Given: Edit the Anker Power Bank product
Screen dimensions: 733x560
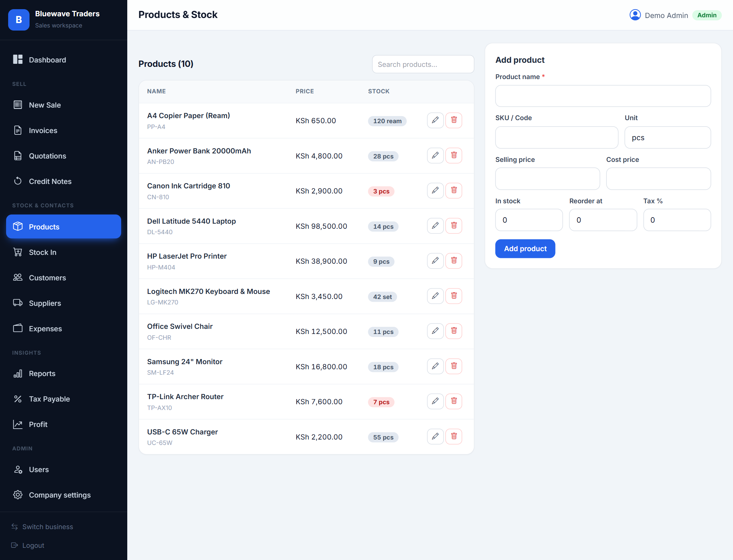Looking at the screenshot, I should 435,155.
